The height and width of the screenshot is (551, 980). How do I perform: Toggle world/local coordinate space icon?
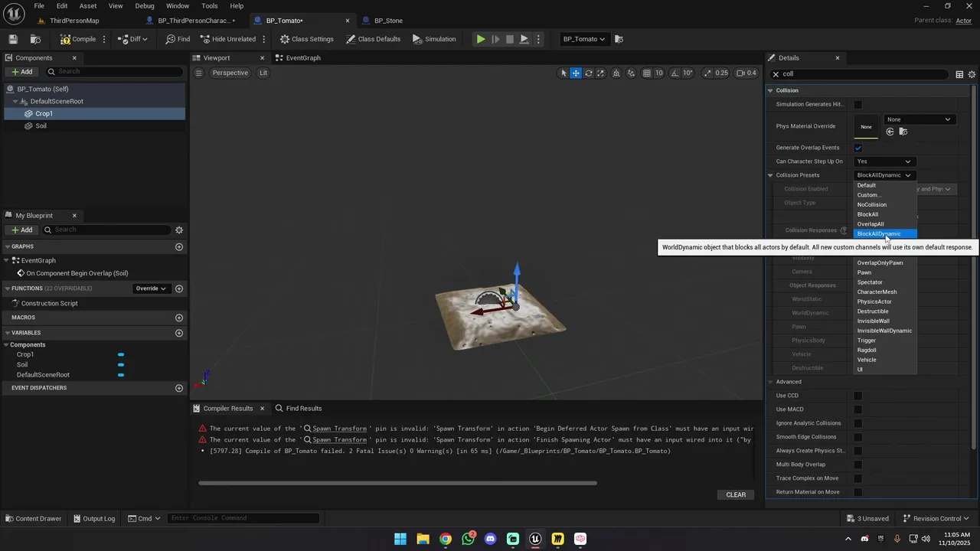(x=616, y=73)
